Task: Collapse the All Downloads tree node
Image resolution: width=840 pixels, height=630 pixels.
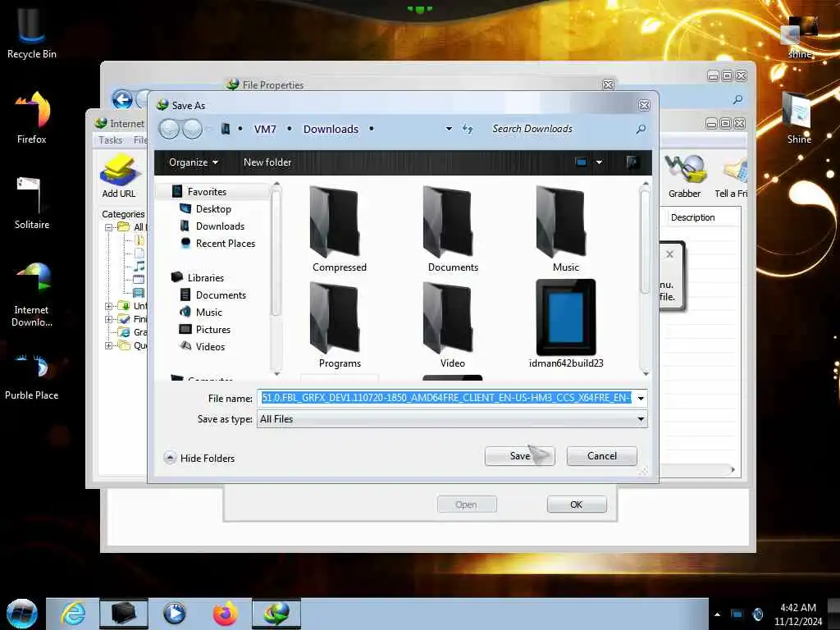Action: click(109, 227)
